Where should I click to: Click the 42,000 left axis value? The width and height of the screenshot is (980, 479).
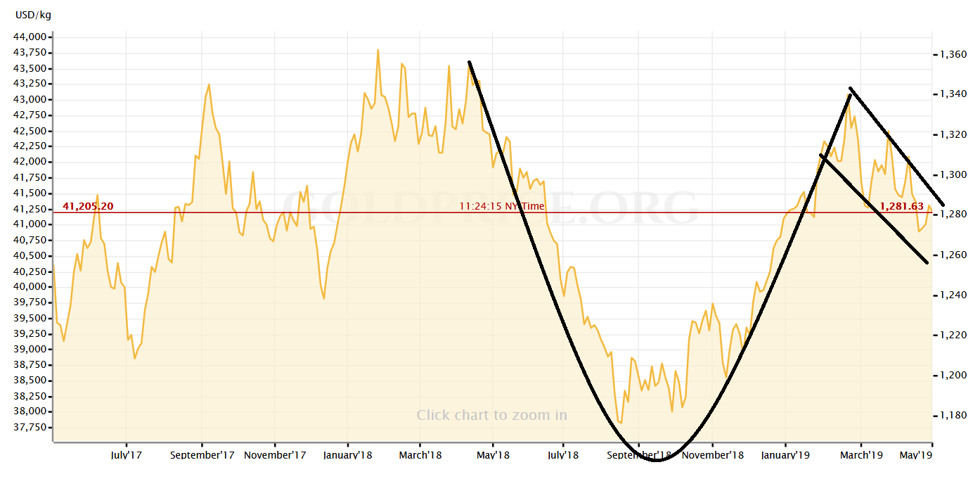coord(30,162)
